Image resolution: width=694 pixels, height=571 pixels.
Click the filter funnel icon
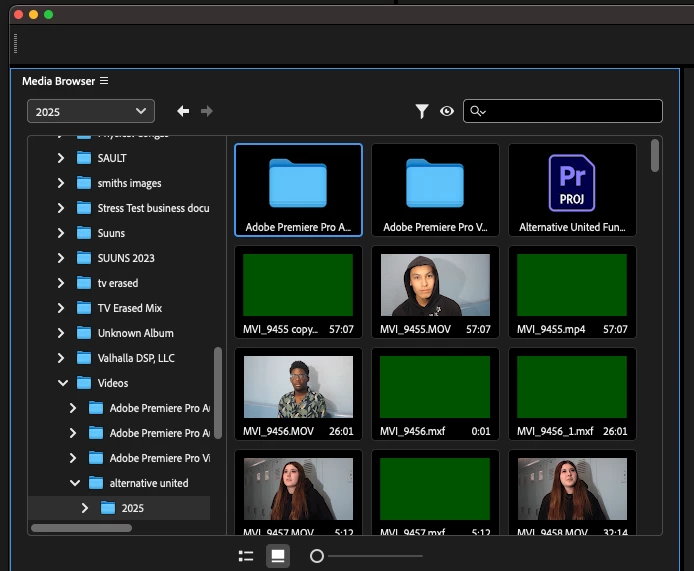pos(422,112)
